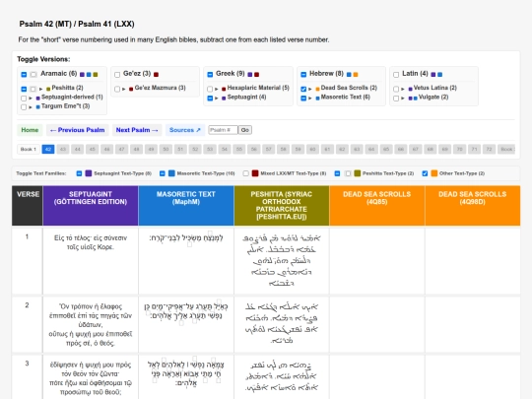Expand the Septuagint (4) triangle
532x399 pixels.
pos(217,99)
